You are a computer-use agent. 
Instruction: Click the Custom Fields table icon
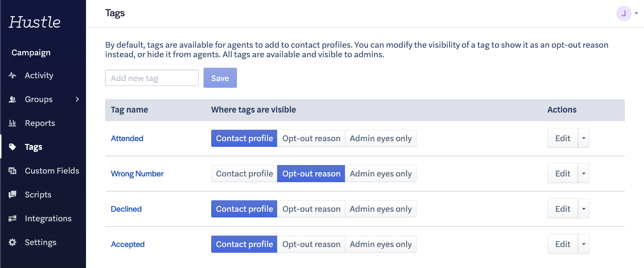coord(12,171)
